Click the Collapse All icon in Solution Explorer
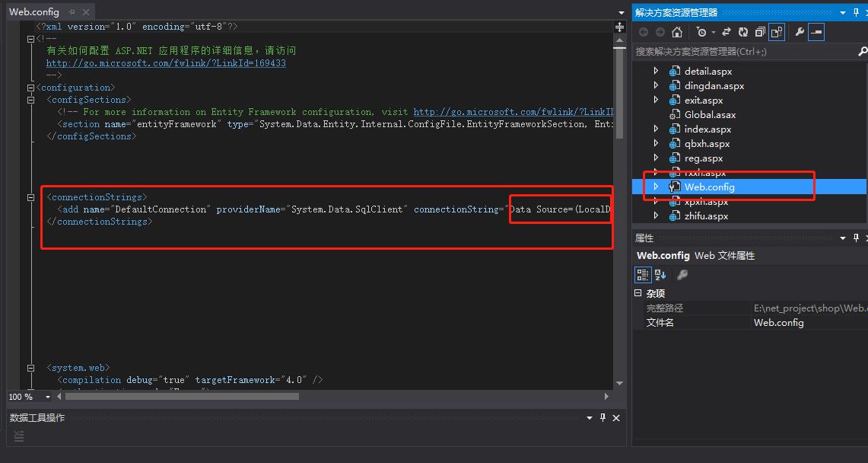This screenshot has height=463, width=868. pos(760,32)
